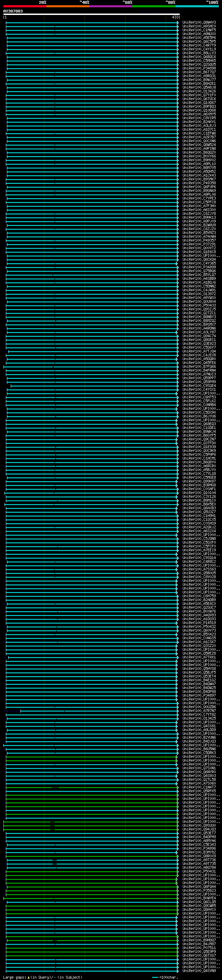Click the query end position 433

(175, 17)
